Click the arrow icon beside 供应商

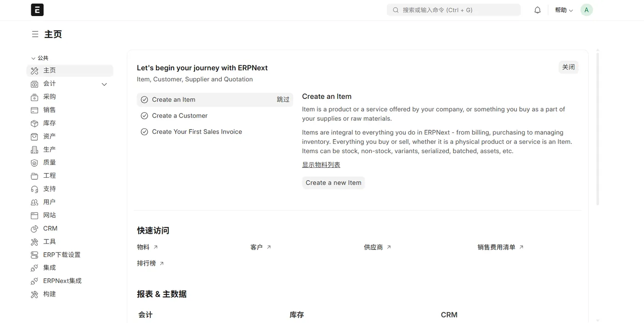389,247
